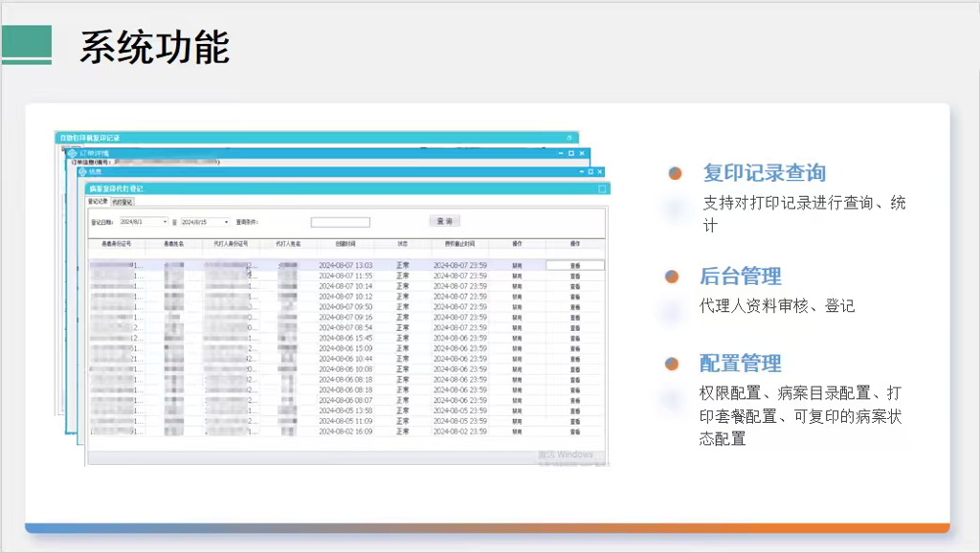Maximize the 订单详情 window
The image size is (980, 553).
click(571, 153)
